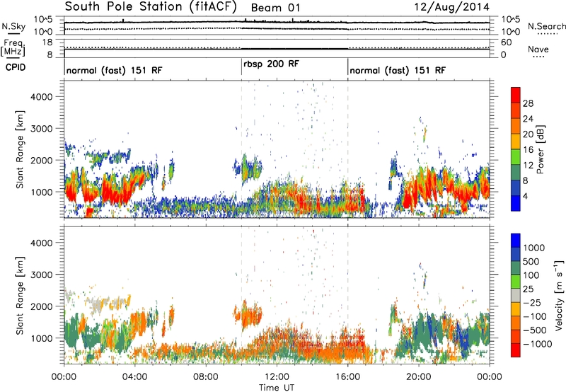Select the bottom blue power color bar segment
The image size is (566, 392).
[516, 203]
